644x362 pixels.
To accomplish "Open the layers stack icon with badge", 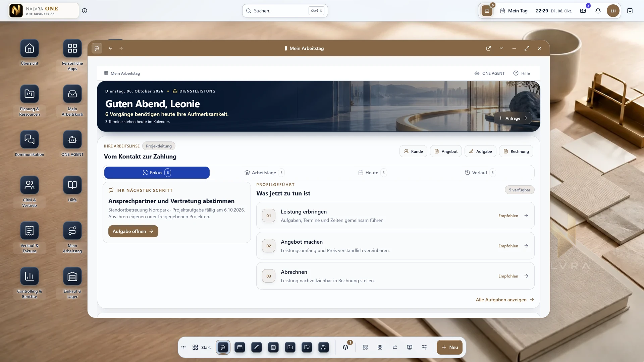I will tap(345, 347).
